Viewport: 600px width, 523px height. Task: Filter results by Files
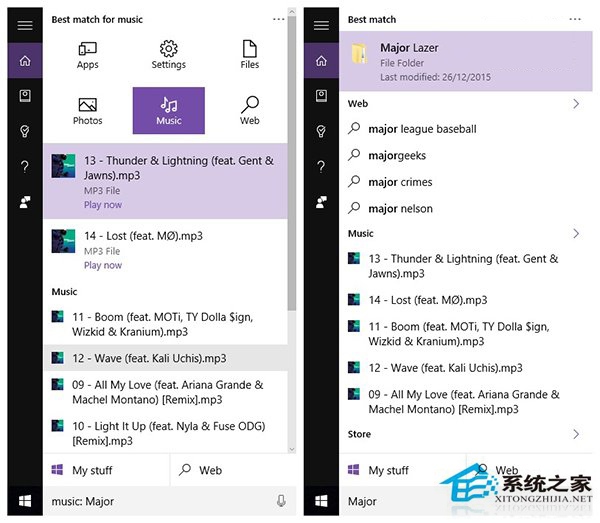point(249,55)
